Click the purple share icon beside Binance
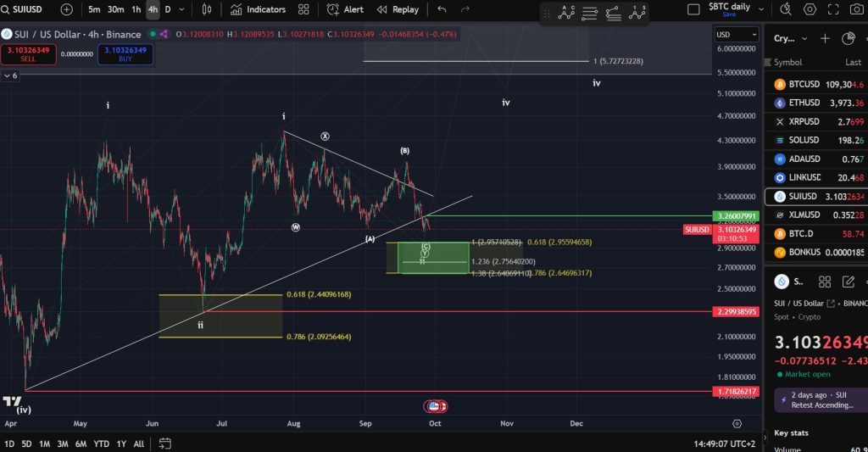This screenshot has width=868, height=452. (x=164, y=34)
